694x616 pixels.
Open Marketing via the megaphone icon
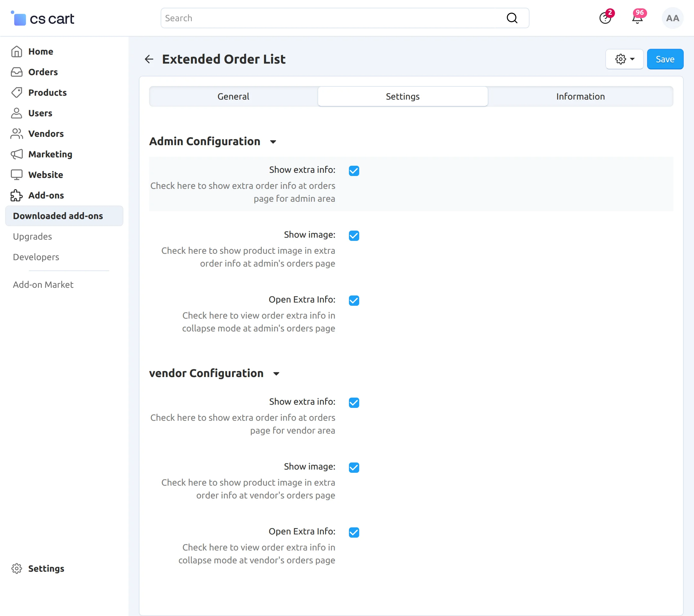click(x=16, y=154)
